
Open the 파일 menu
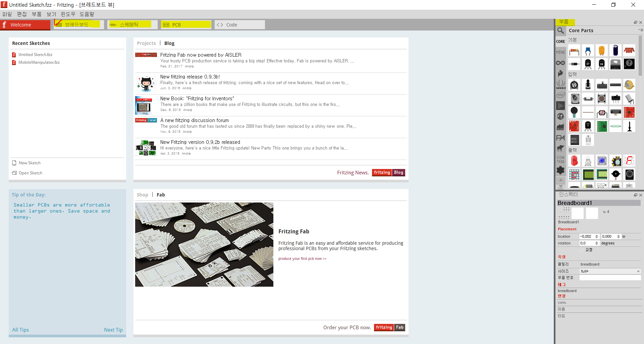click(x=7, y=14)
